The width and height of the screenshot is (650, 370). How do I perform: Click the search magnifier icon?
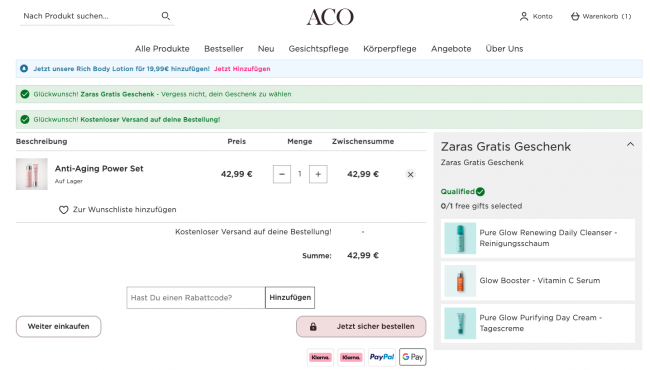point(165,16)
